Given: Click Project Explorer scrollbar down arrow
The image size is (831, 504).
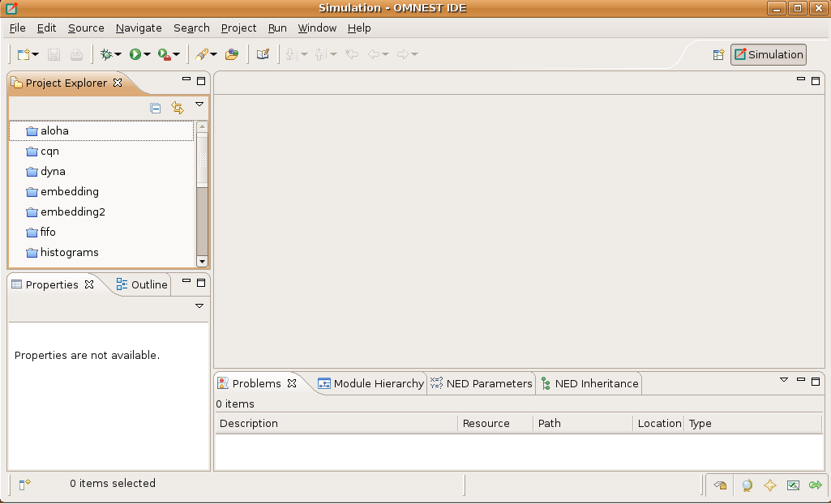Looking at the screenshot, I should point(202,261).
